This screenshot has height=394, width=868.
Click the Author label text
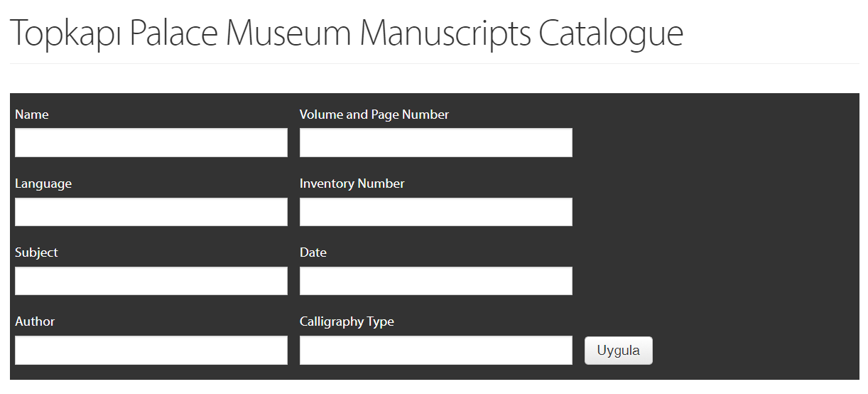(x=35, y=321)
